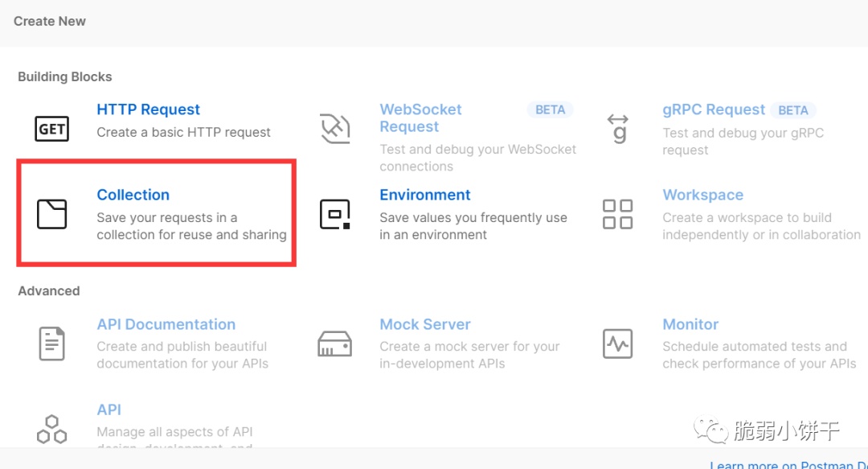The image size is (868, 469).
Task: Click the BETA badge next to WebSocket Request
Action: (550, 110)
